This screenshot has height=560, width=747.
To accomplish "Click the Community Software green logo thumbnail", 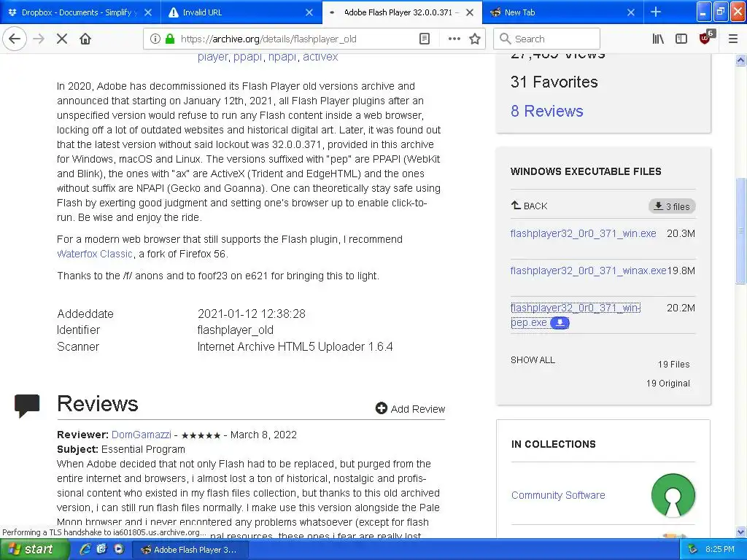I will pyautogui.click(x=673, y=495).
